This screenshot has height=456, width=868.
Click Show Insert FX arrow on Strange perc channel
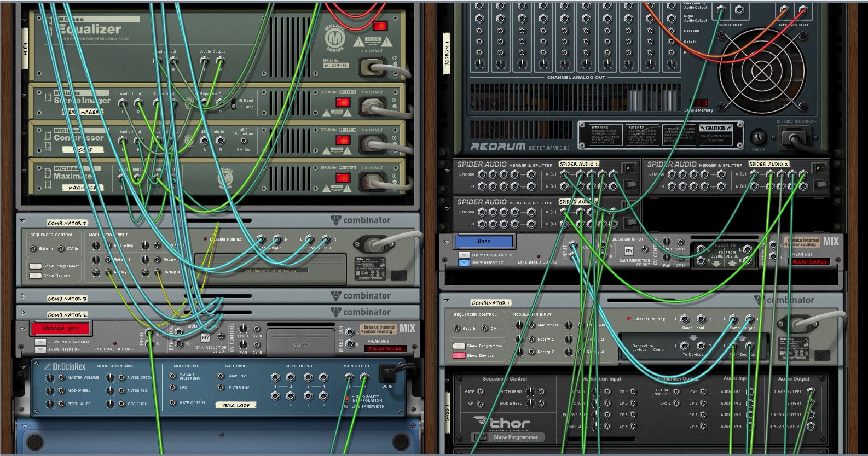point(40,349)
